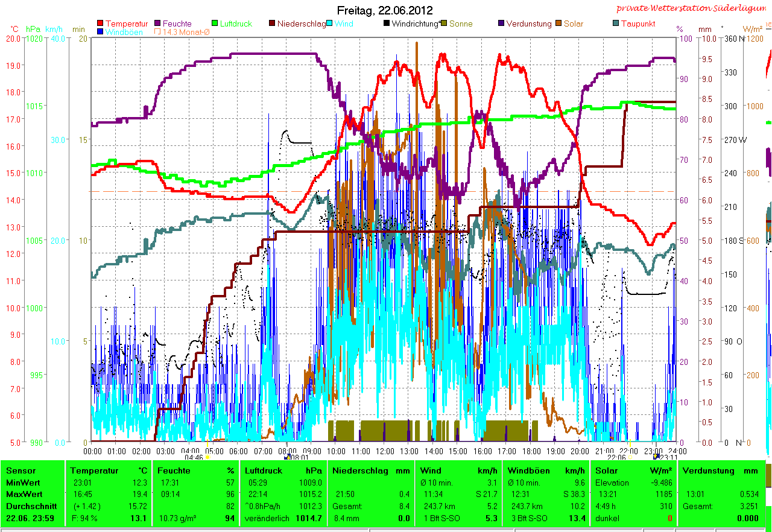Click the purple Feuchte legend square

click(159, 24)
